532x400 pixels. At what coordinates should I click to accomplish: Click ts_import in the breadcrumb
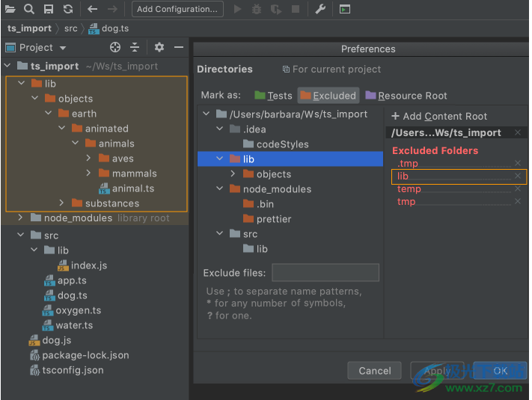pos(29,28)
